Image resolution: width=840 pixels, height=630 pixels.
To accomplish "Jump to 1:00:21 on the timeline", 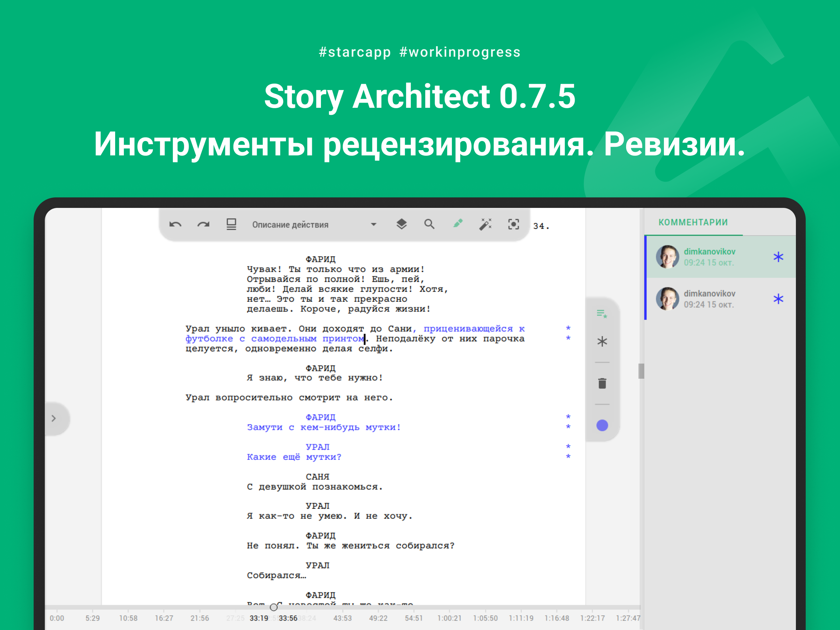I will (449, 618).
